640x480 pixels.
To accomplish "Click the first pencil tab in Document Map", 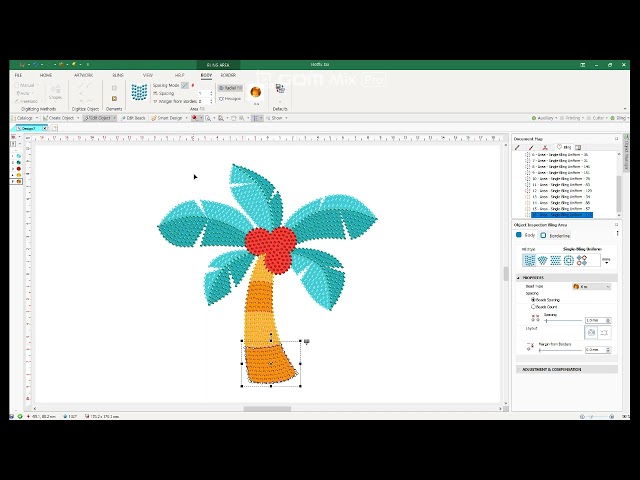I will point(517,147).
